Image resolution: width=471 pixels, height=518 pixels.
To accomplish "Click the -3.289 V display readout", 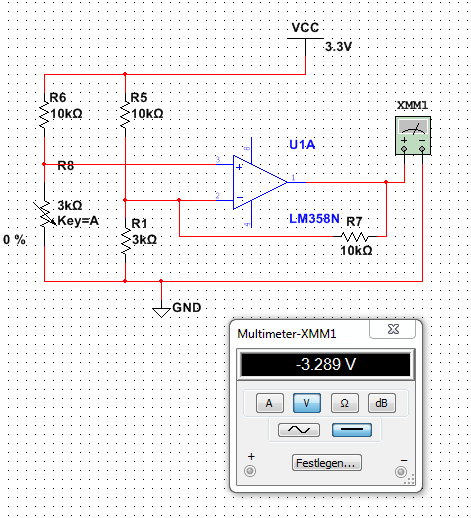I will (x=326, y=364).
